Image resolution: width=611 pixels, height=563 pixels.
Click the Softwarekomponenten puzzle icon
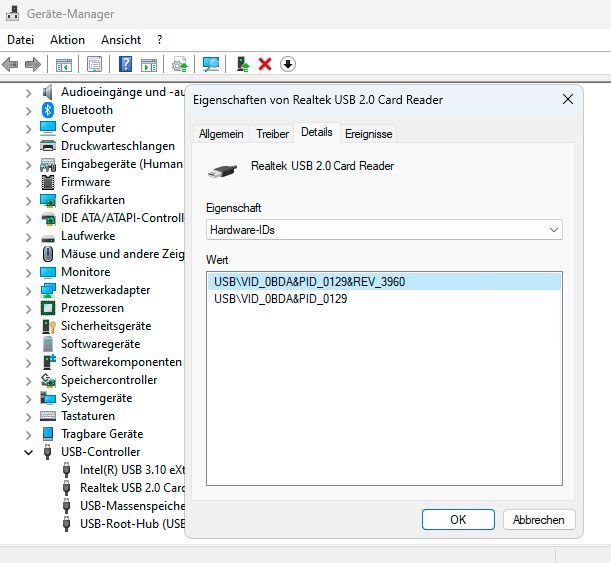click(x=49, y=362)
